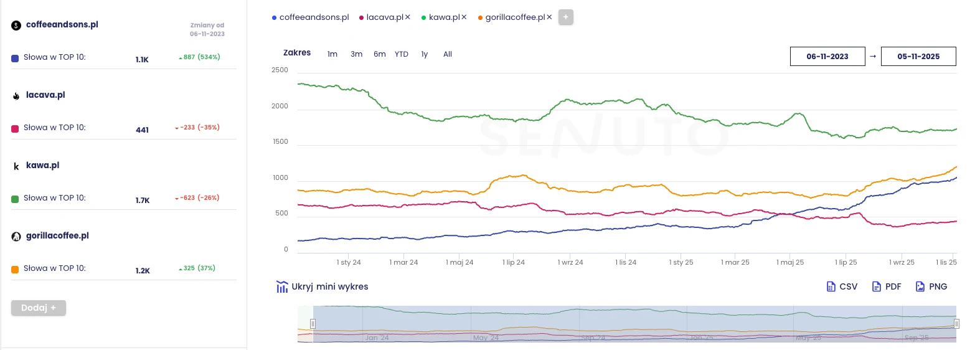Viewport: 980px width, 350px height.
Task: Select the 1y range
Action: tap(425, 54)
